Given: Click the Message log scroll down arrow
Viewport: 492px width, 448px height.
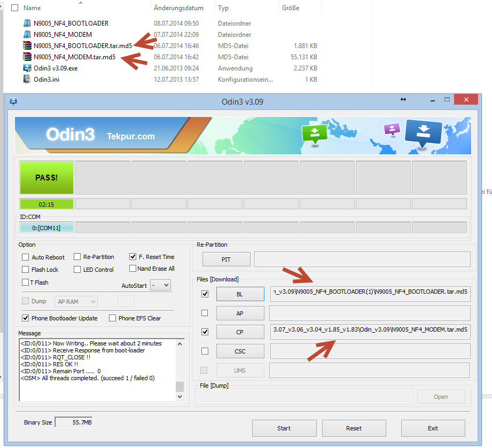Looking at the screenshot, I should pos(180,397).
